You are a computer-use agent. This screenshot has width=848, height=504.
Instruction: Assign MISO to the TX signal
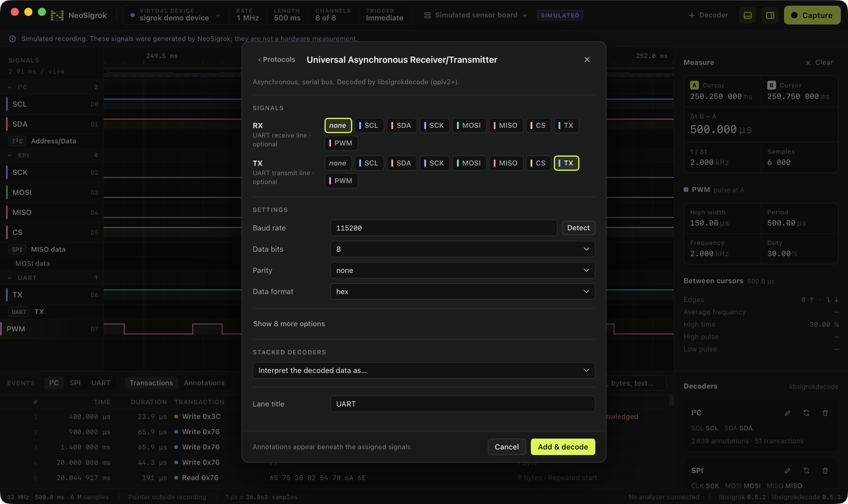pyautogui.click(x=506, y=163)
